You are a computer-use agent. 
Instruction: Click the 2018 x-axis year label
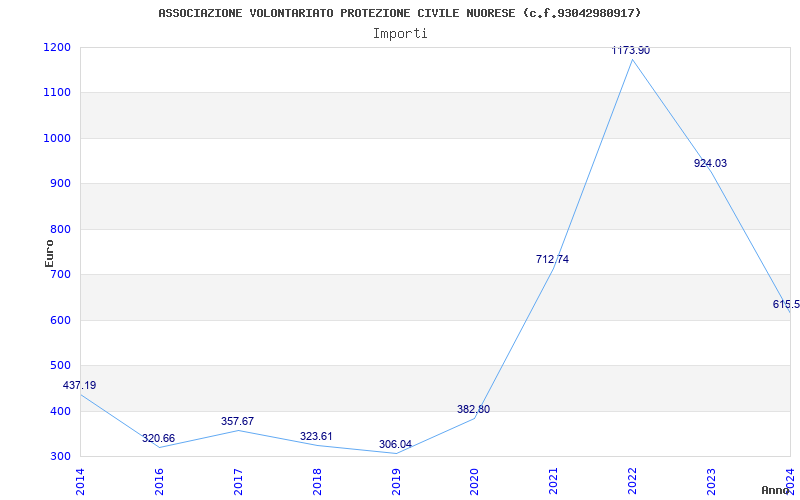coord(316,481)
